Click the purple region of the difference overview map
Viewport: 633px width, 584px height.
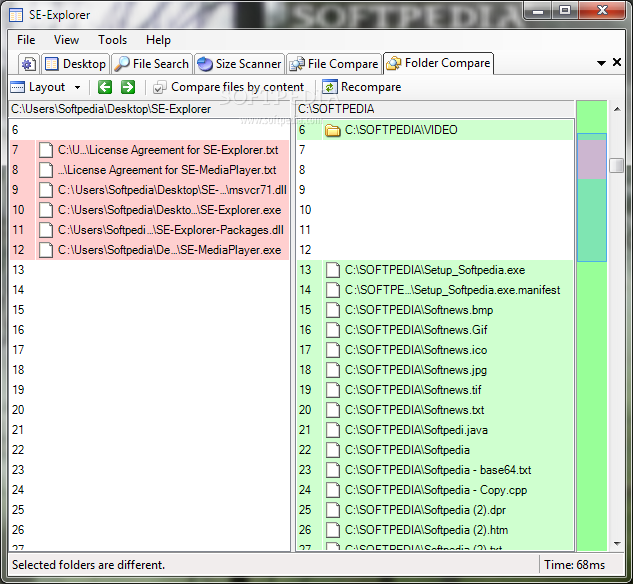(x=592, y=159)
